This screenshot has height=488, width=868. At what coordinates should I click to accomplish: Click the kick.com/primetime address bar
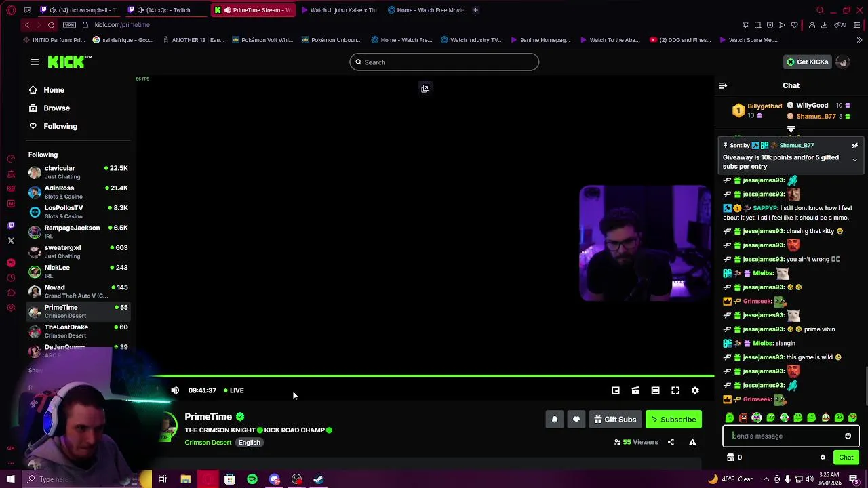(122, 25)
